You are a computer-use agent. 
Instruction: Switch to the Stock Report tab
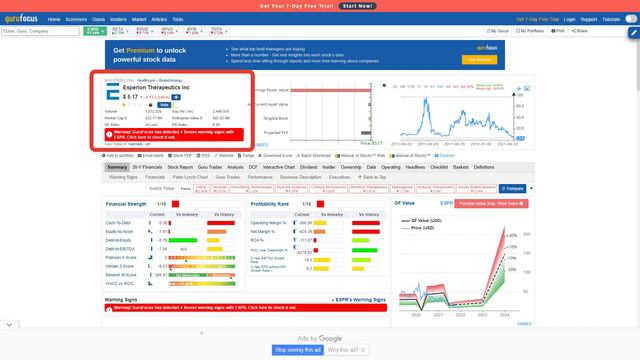point(180,167)
